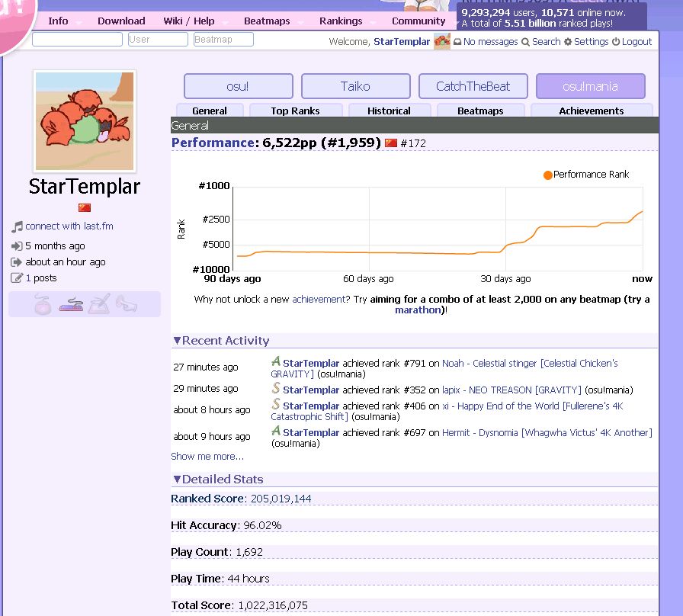
Task: Click the Logout power icon
Action: (615, 42)
